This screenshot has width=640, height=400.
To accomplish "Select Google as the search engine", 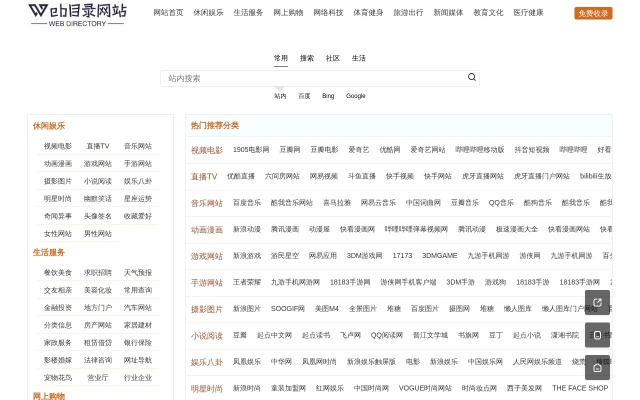I will (356, 96).
